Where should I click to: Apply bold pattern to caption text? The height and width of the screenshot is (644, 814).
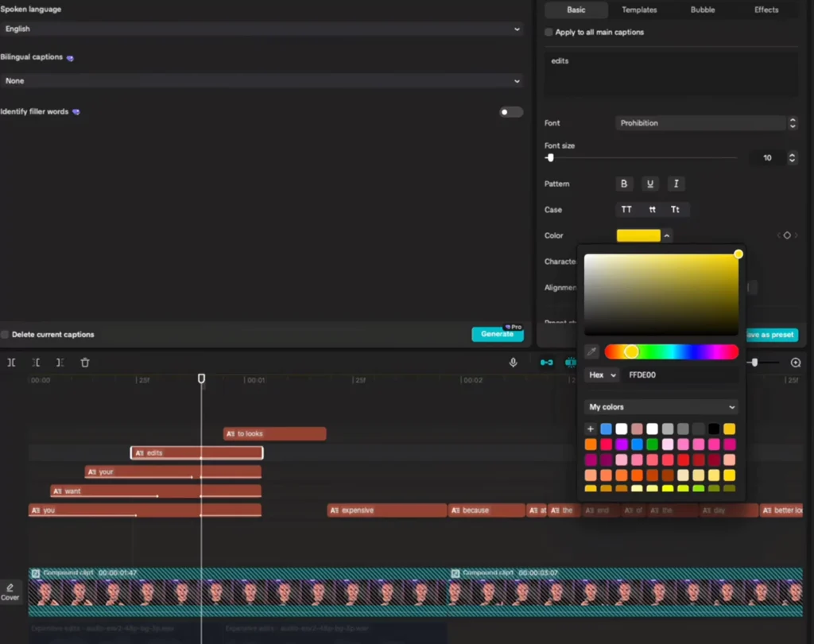pyautogui.click(x=624, y=184)
